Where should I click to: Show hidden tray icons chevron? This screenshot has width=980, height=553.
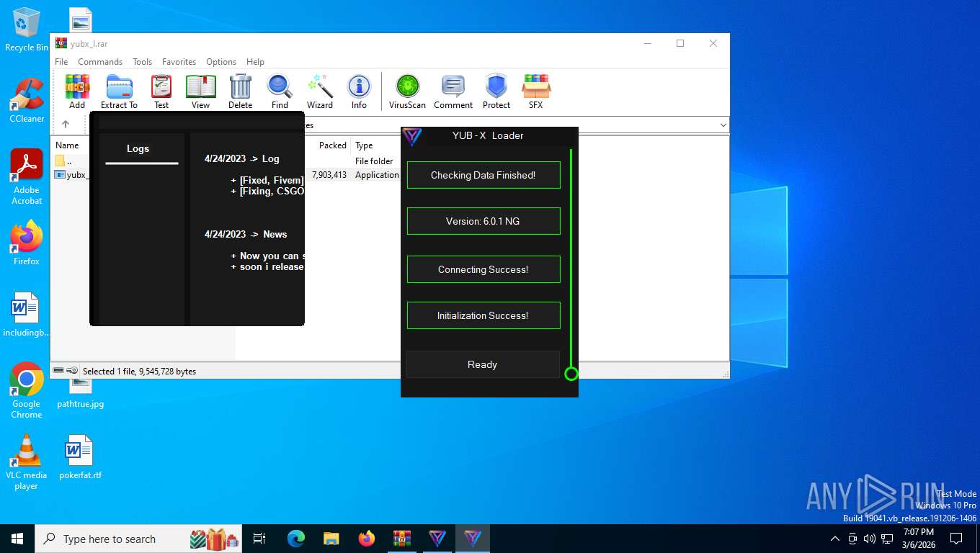[x=835, y=539]
